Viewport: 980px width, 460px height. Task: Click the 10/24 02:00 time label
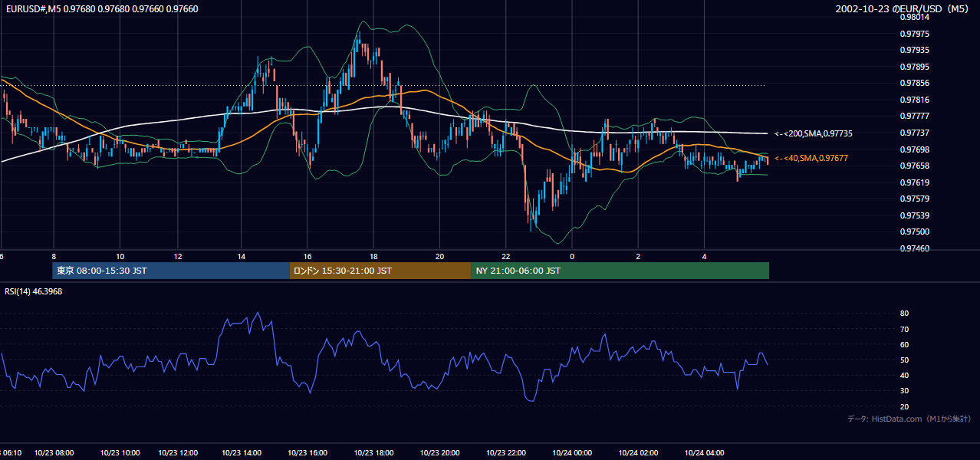tap(639, 453)
